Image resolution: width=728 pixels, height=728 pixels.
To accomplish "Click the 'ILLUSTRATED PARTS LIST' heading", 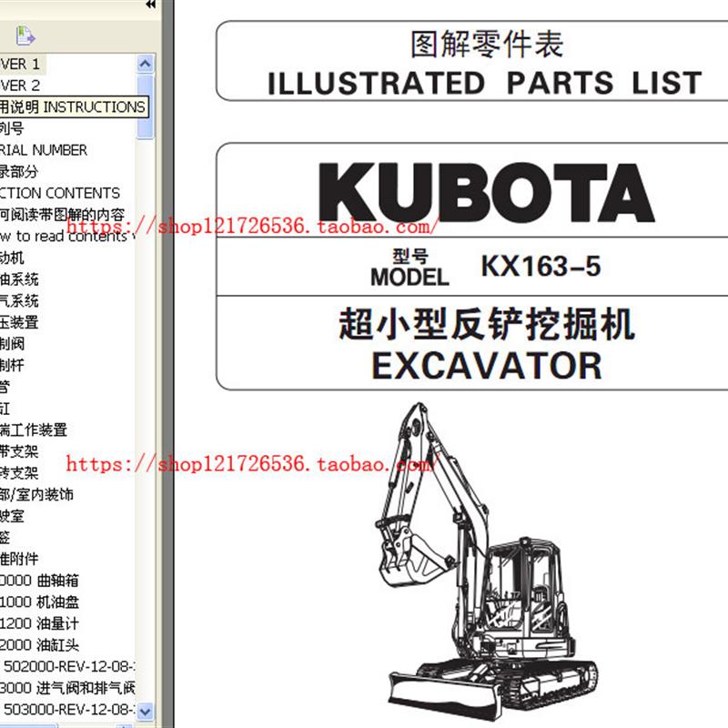I will click(x=485, y=83).
